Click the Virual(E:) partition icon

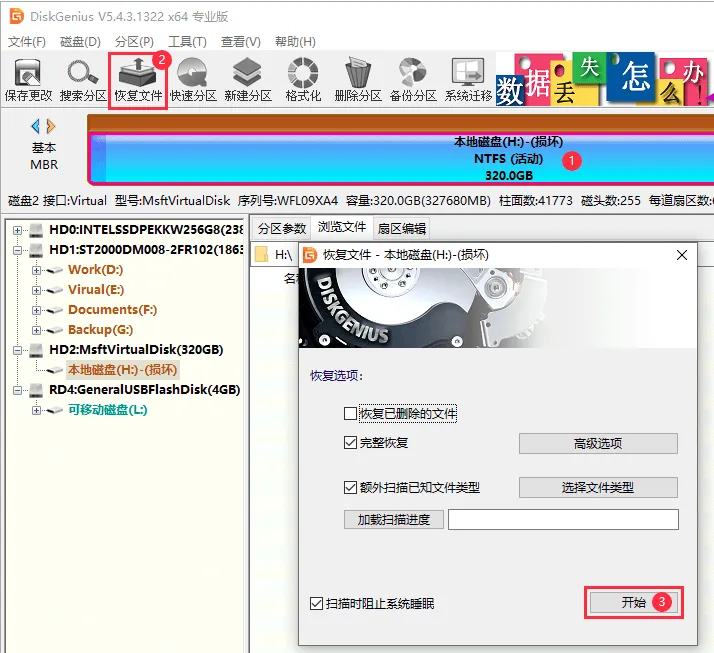click(55, 290)
